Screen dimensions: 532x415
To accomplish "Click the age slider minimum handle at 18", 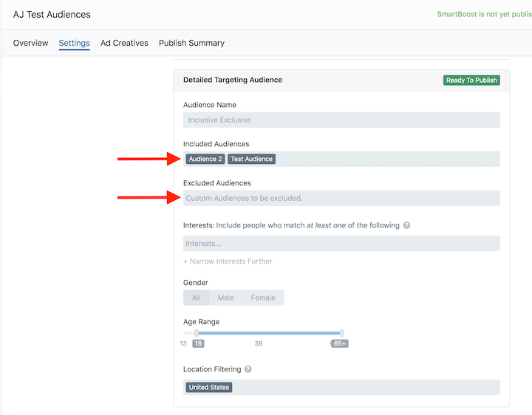I will [197, 333].
